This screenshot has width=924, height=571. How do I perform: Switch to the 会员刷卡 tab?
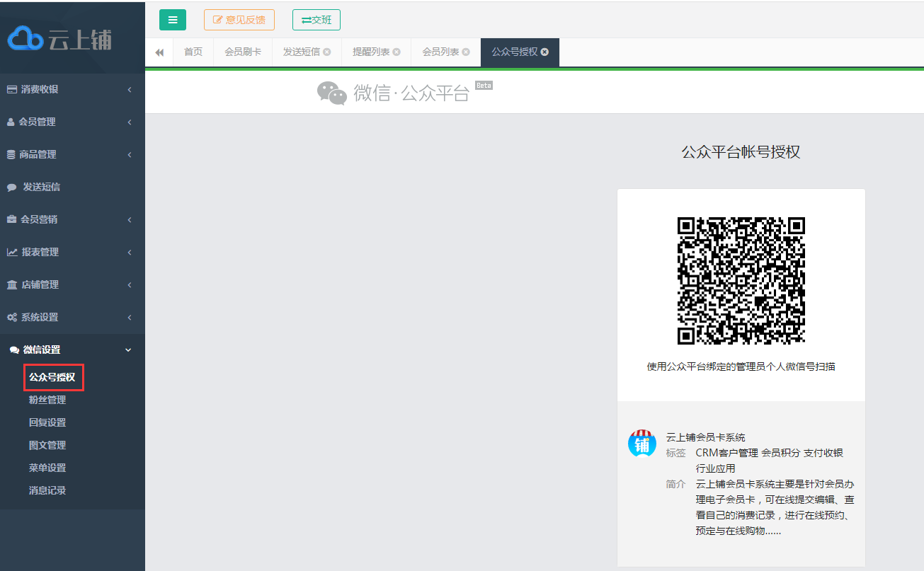click(x=243, y=52)
